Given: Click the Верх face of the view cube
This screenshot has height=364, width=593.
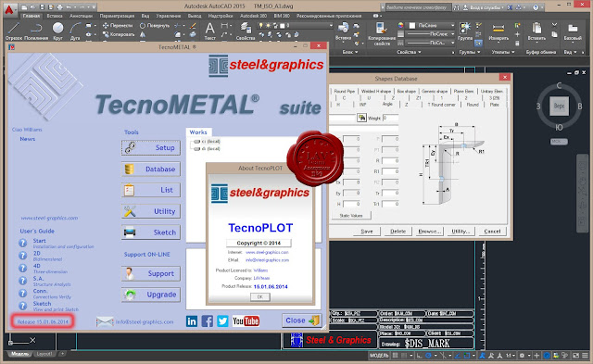Looking at the screenshot, I should pos(559,107).
